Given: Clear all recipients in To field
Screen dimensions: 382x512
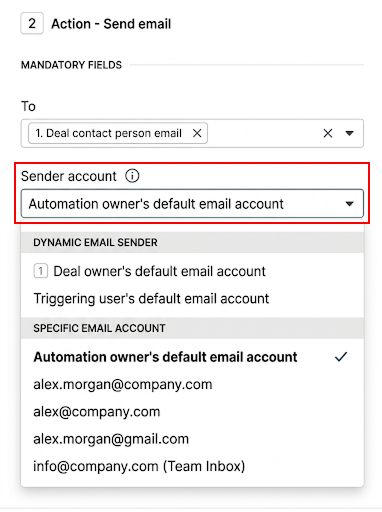Looking at the screenshot, I should [x=328, y=133].
